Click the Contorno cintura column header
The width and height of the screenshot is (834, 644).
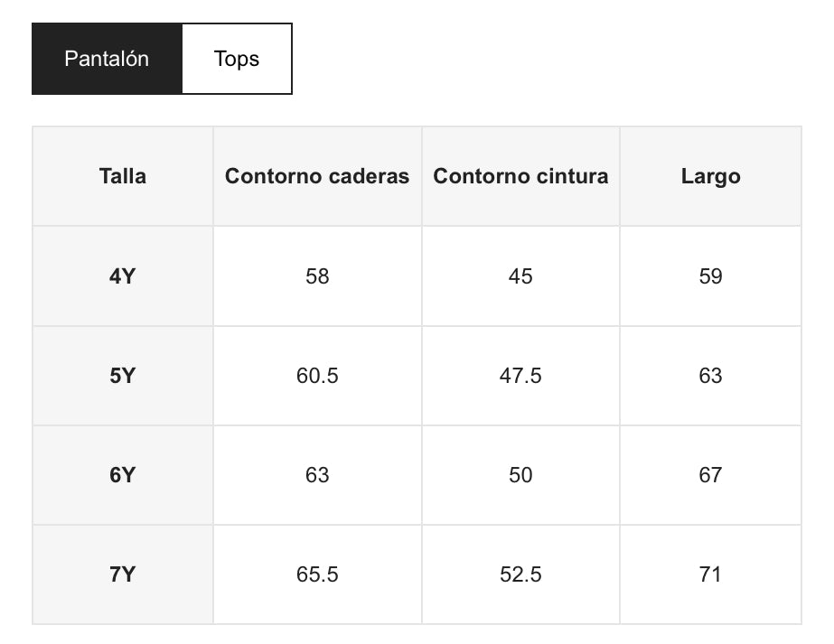520,176
